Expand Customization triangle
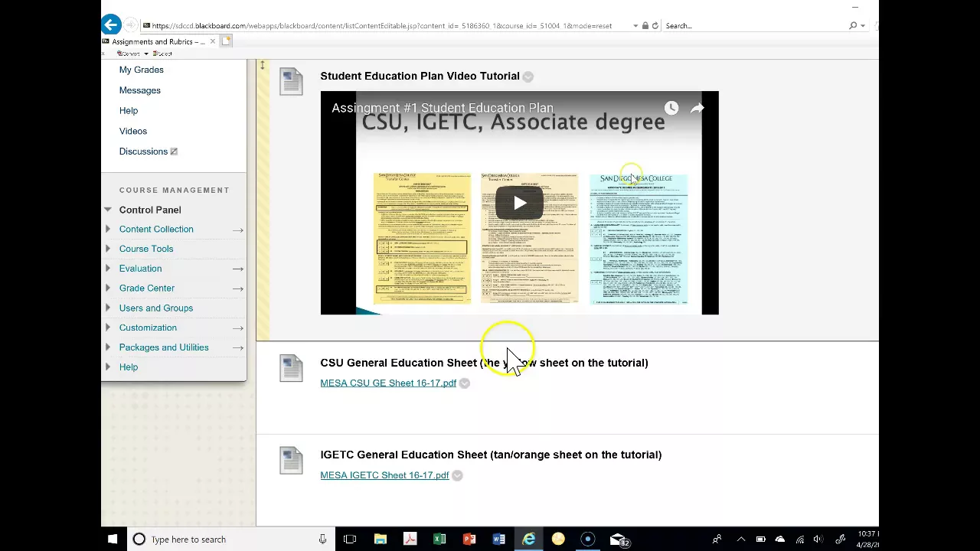Screen dimensions: 980x551 tap(108, 328)
